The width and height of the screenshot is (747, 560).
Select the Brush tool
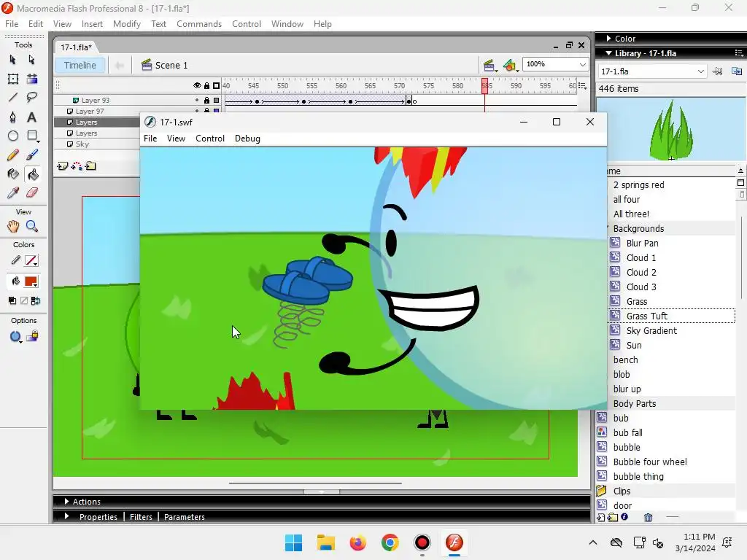tap(32, 155)
